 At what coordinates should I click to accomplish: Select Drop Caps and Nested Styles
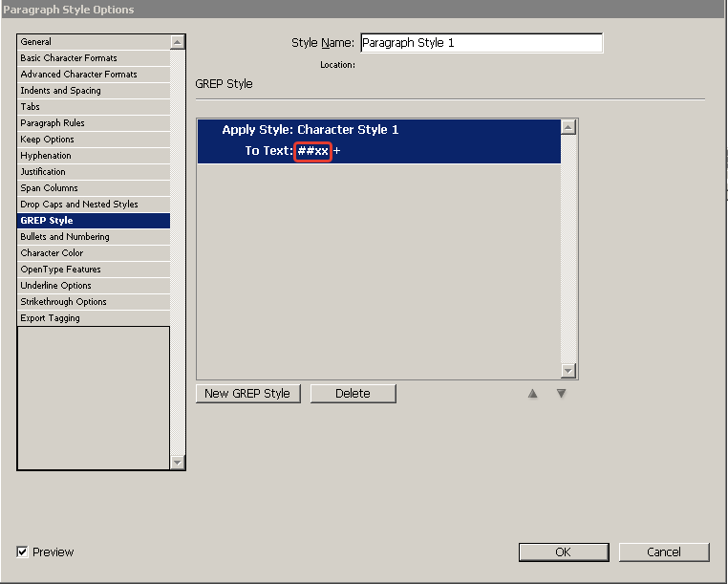pos(94,205)
